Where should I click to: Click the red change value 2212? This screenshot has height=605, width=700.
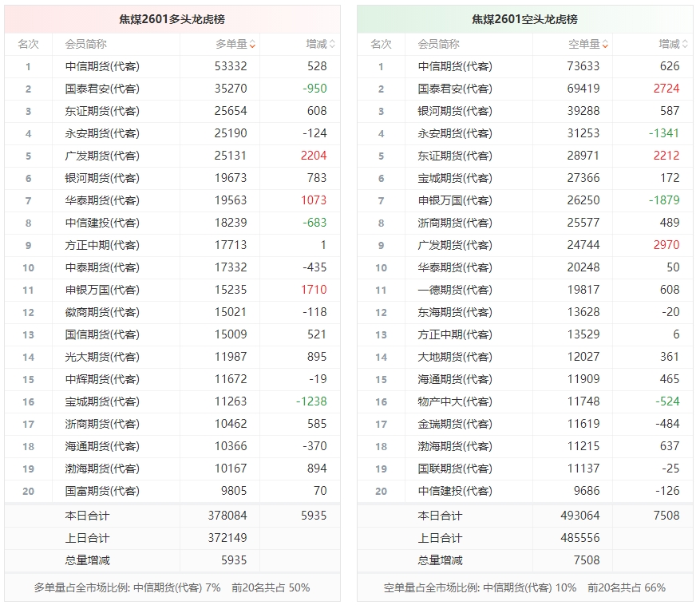[666, 156]
